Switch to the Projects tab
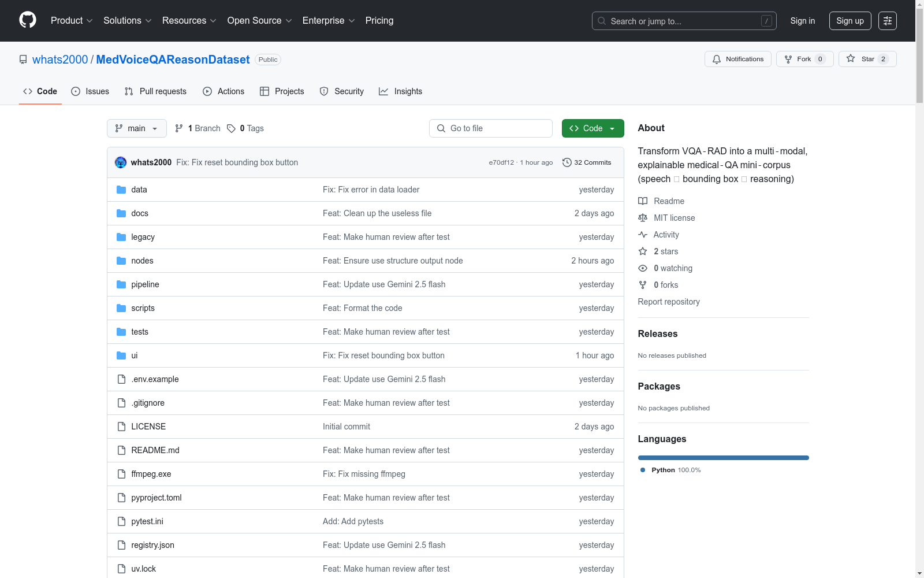 pos(282,91)
